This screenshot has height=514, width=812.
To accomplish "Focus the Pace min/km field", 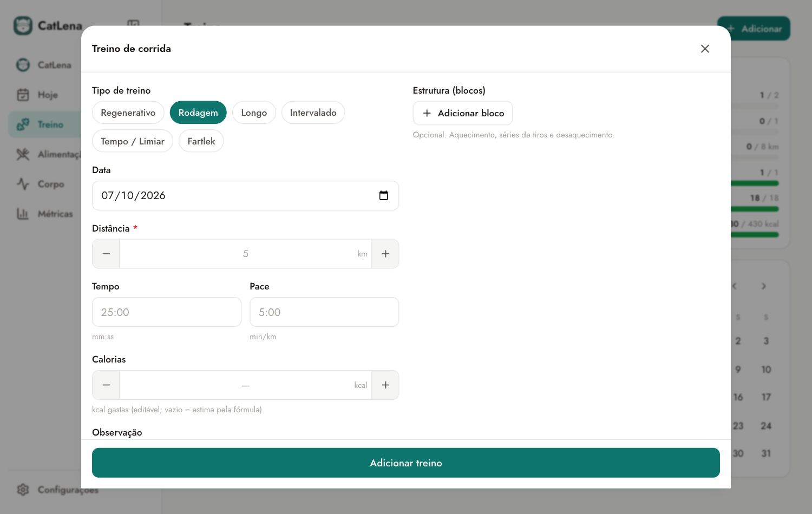I will click(324, 312).
